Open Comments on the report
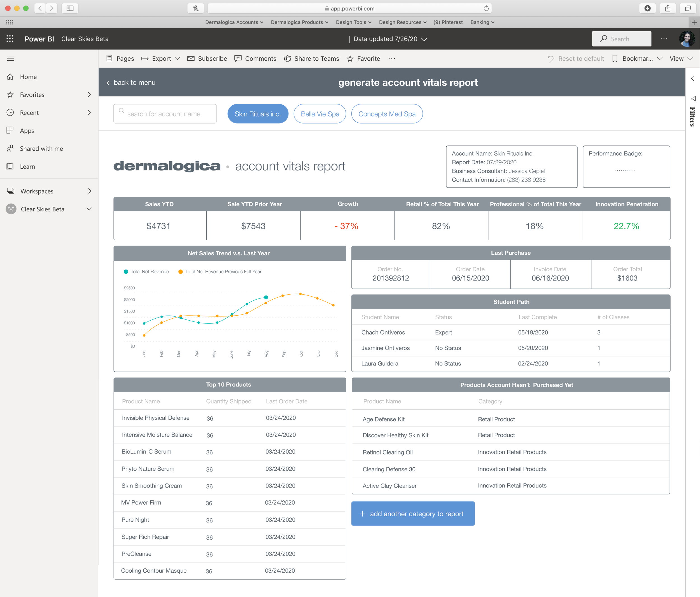This screenshot has width=700, height=597. 238,59
